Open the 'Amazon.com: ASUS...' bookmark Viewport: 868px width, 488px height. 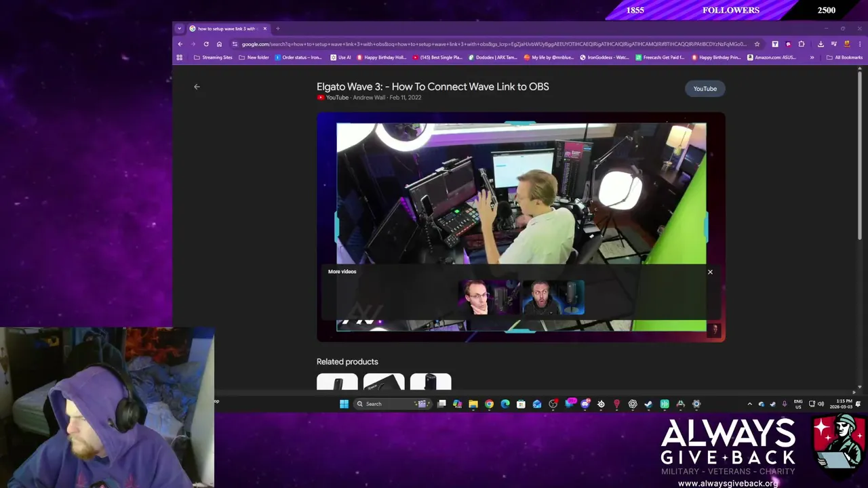tap(772, 58)
